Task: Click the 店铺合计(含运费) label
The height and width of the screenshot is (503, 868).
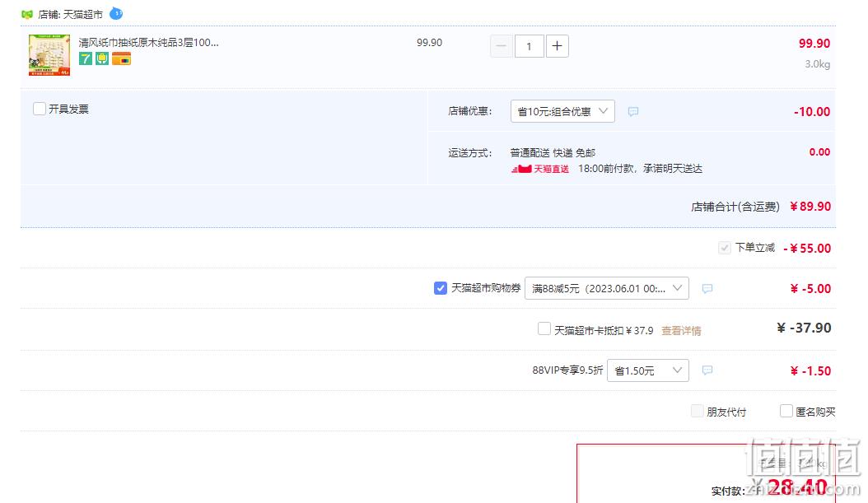Action: pyautogui.click(x=735, y=207)
